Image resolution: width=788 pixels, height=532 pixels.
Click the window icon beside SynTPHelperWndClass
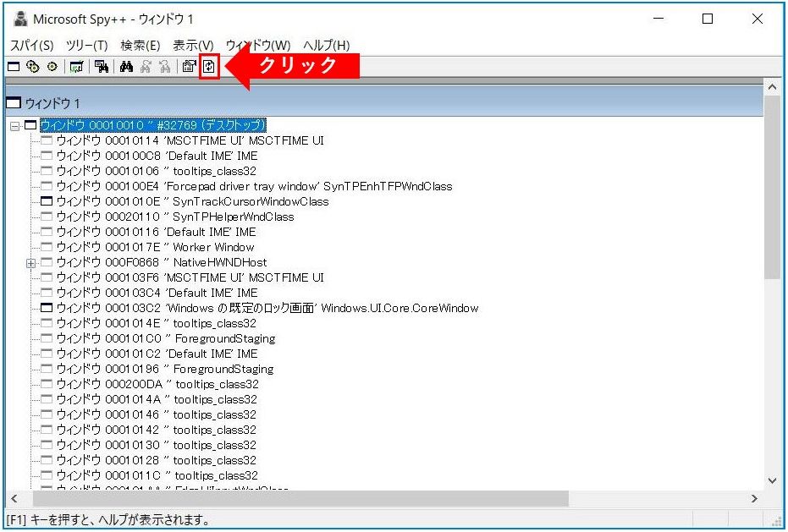[47, 217]
